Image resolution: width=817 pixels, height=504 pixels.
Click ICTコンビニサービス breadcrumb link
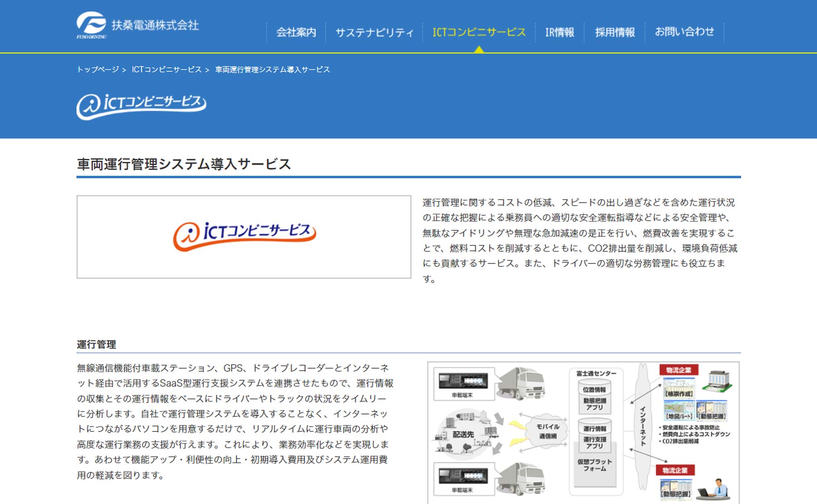[x=167, y=69]
